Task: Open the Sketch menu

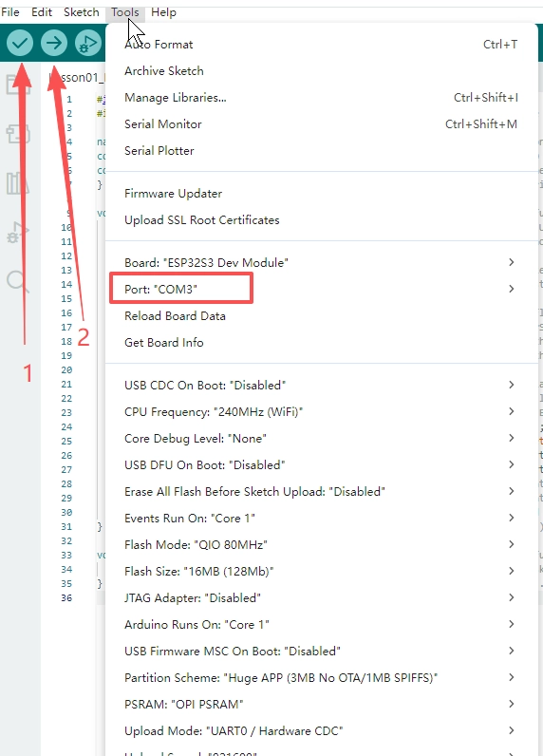Action: (82, 12)
